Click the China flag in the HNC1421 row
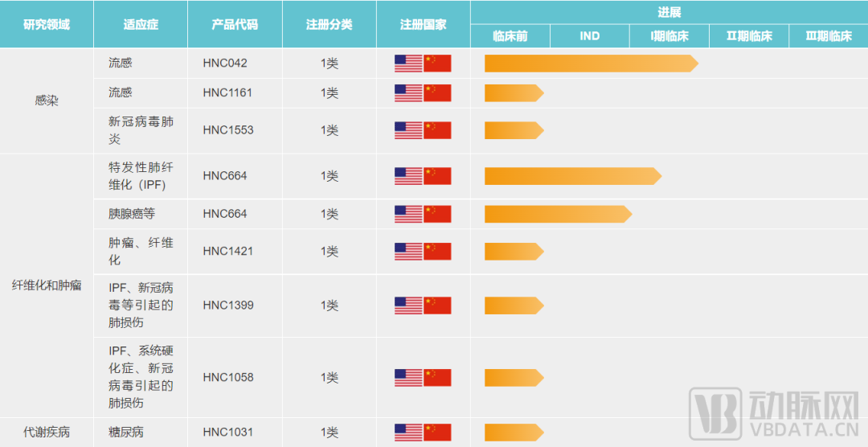 437,252
